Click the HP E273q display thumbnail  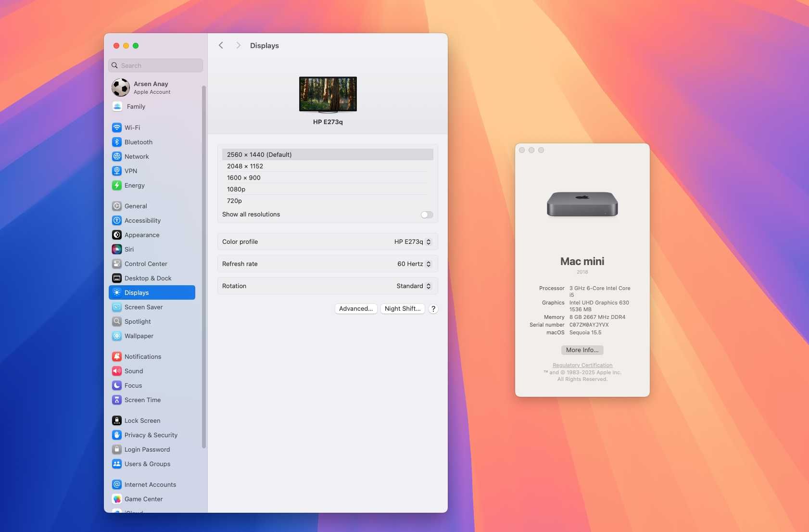tap(328, 95)
